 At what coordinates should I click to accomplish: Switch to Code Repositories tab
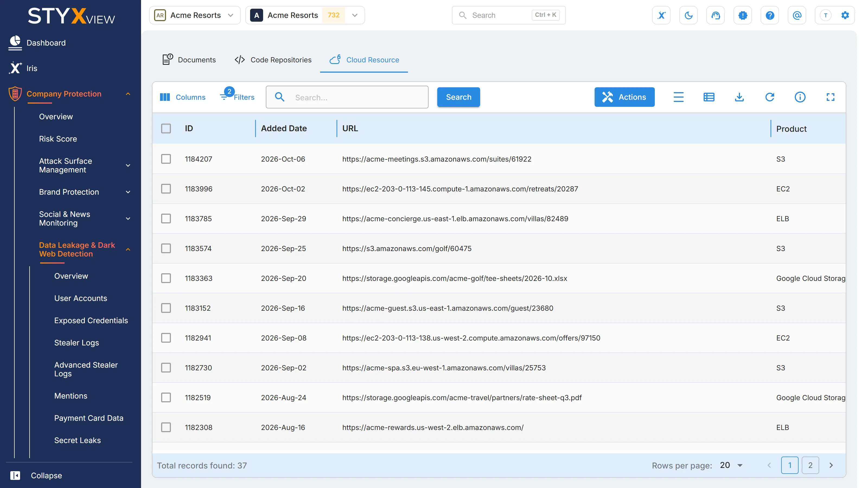click(x=273, y=60)
